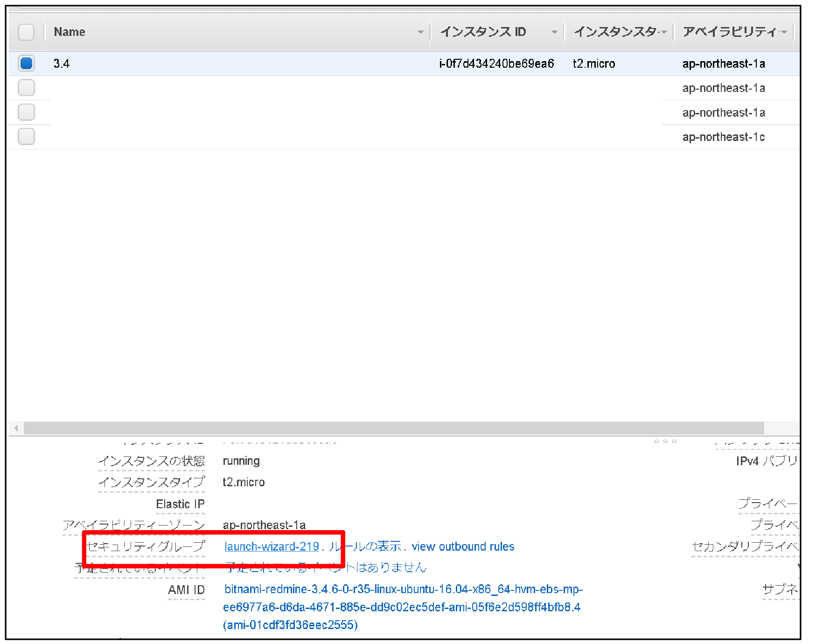Open the Name column sort dropdown
This screenshot has width=816, height=644.
tap(421, 32)
